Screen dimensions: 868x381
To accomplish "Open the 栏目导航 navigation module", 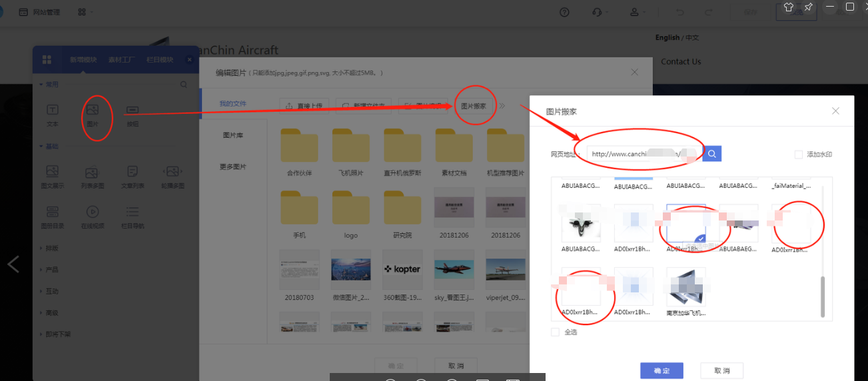I will (133, 212).
